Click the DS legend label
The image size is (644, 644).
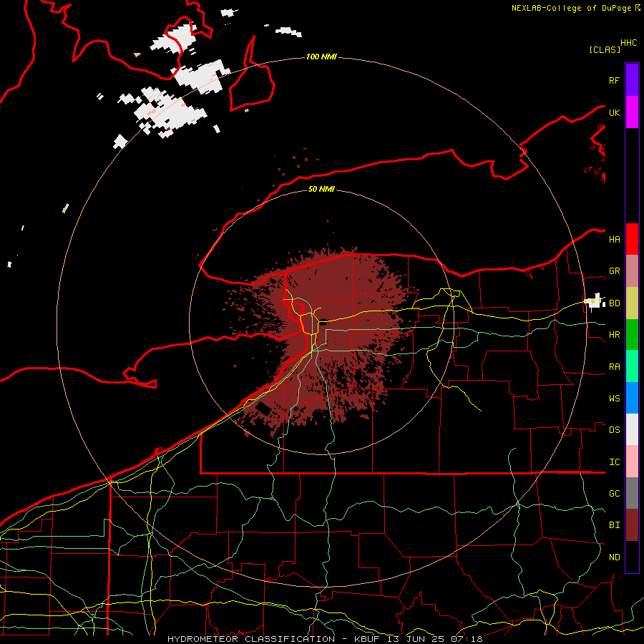coord(615,430)
